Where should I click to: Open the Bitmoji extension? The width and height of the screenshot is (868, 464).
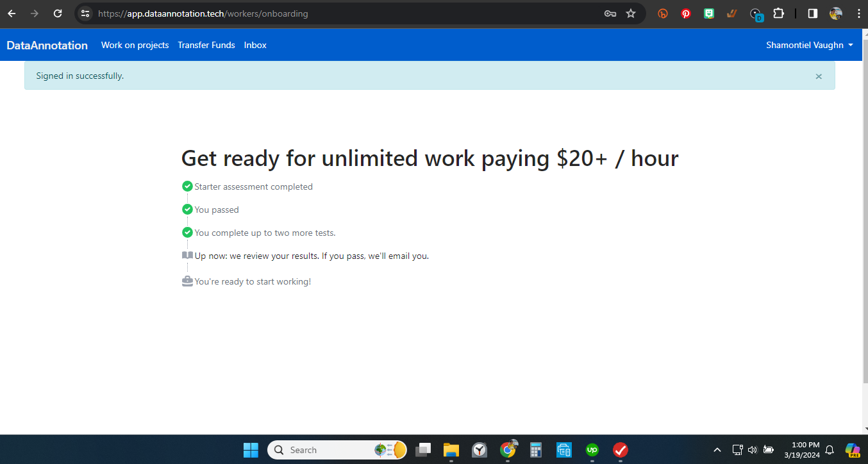[x=708, y=13]
